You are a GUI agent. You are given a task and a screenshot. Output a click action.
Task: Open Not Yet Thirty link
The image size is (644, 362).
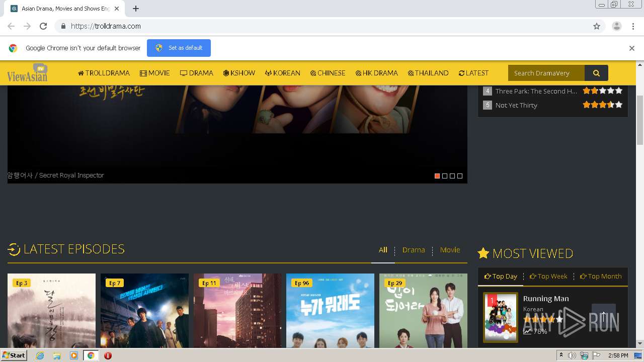(516, 105)
